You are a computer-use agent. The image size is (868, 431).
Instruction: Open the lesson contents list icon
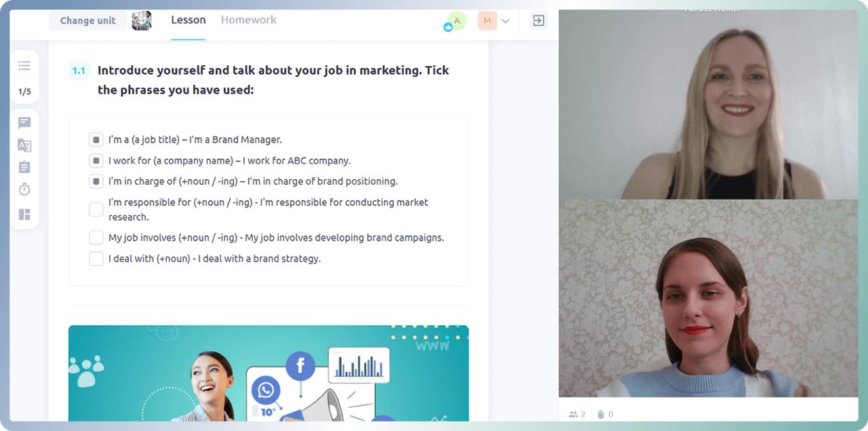pos(24,66)
